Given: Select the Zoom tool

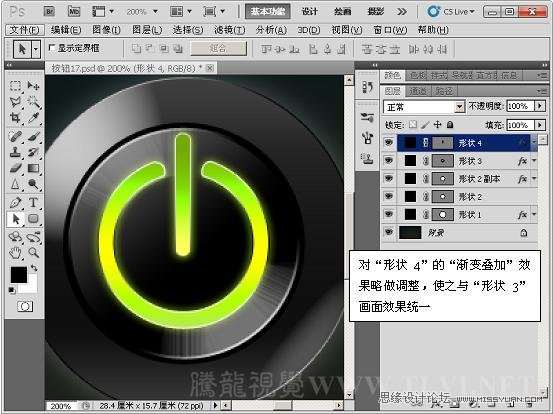Looking at the screenshot, I should 34,252.
